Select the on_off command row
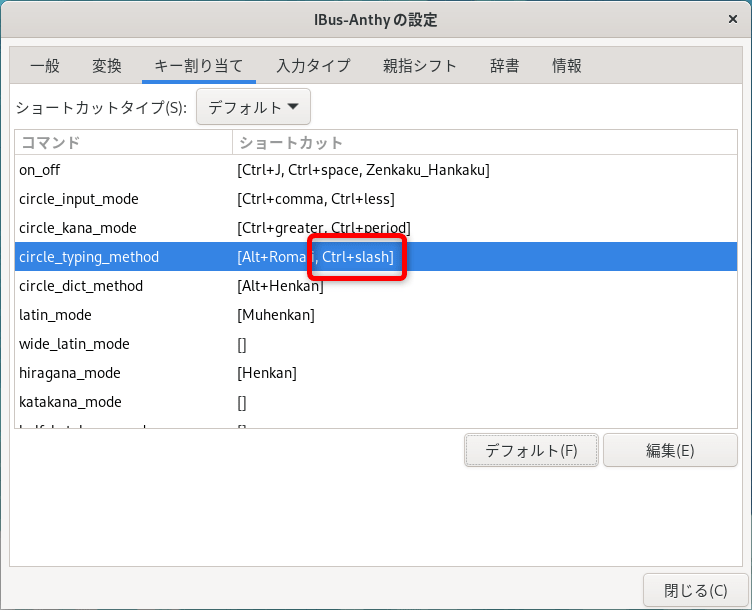Image resolution: width=752 pixels, height=610 pixels. [x=376, y=170]
